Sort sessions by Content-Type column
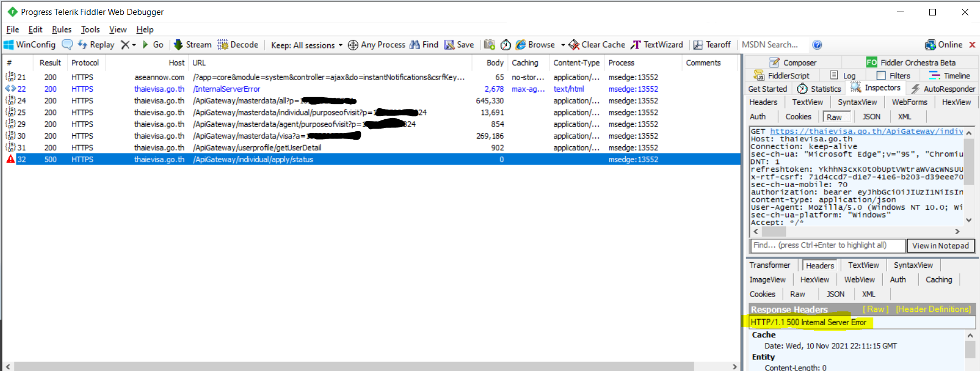 click(577, 63)
